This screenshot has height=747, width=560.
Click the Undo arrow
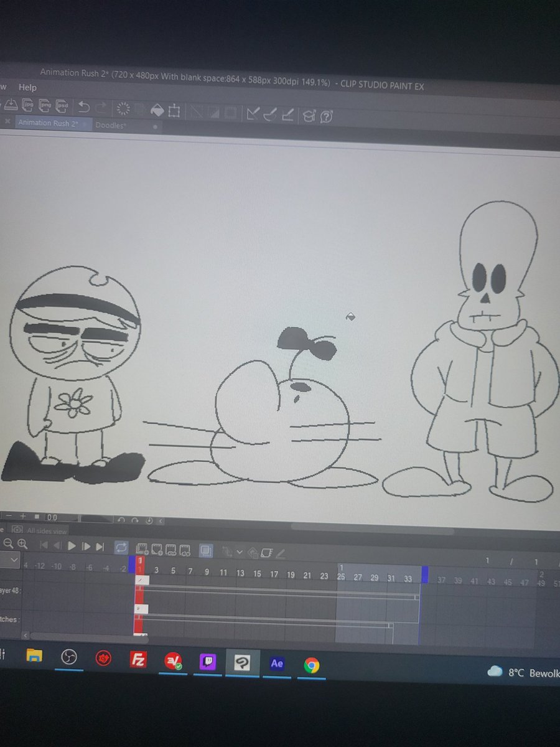click(84, 108)
